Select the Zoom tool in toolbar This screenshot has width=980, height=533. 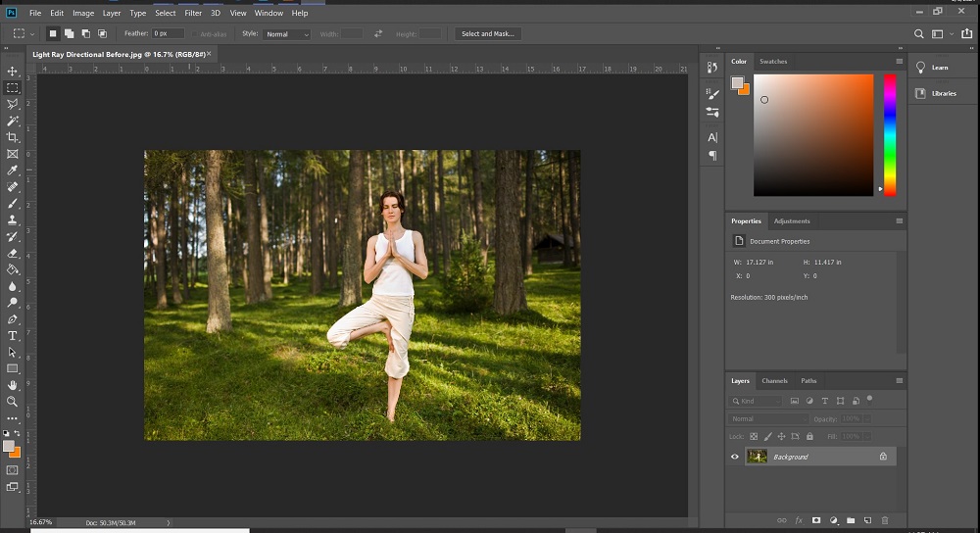pos(13,402)
